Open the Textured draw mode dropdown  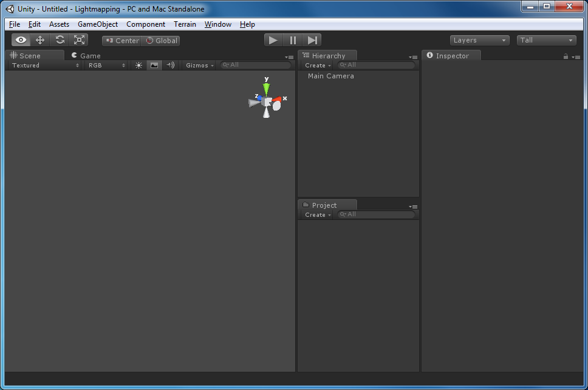coord(45,65)
